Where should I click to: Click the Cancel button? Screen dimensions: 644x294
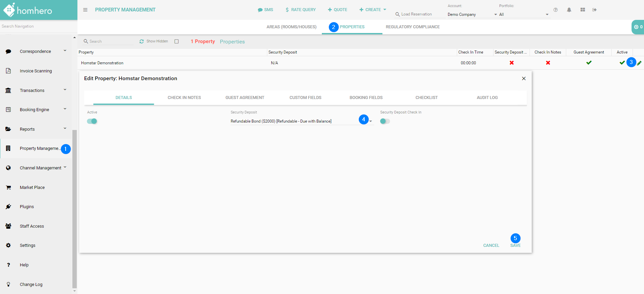coord(491,246)
